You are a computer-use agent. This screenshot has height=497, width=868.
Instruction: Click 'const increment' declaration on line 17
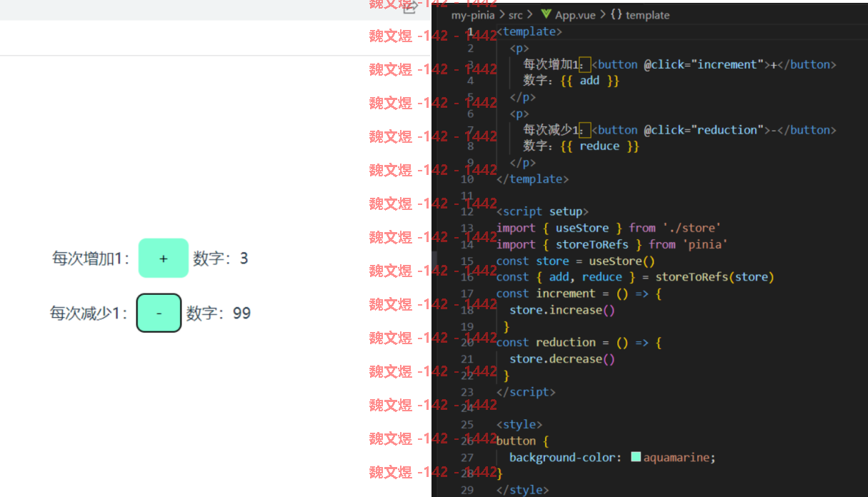pyautogui.click(x=546, y=293)
